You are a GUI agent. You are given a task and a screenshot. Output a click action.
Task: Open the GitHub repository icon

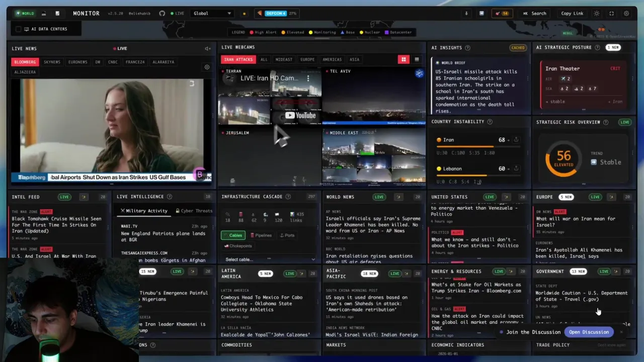162,14
